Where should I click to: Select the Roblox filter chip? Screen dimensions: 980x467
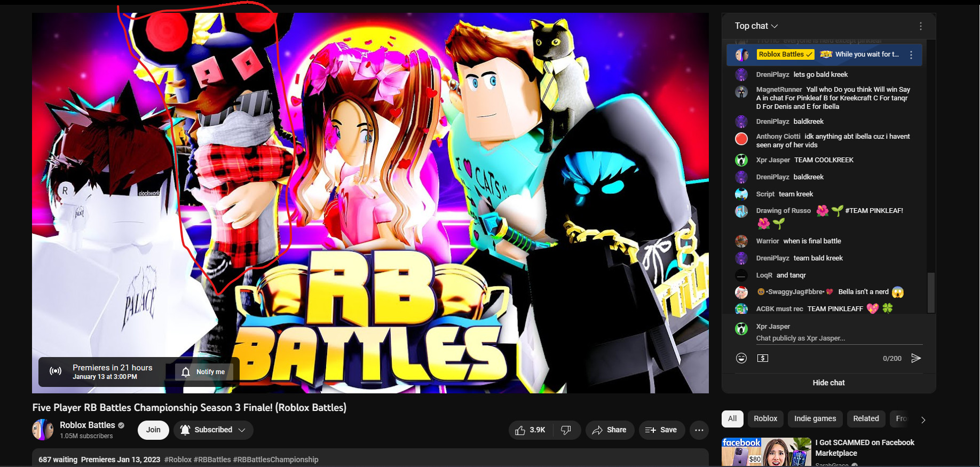point(765,419)
